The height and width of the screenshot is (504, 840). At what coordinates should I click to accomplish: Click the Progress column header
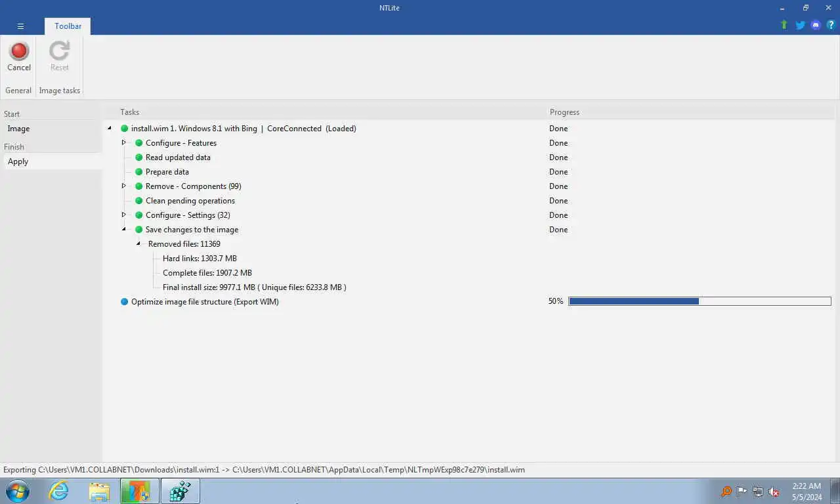pos(564,112)
